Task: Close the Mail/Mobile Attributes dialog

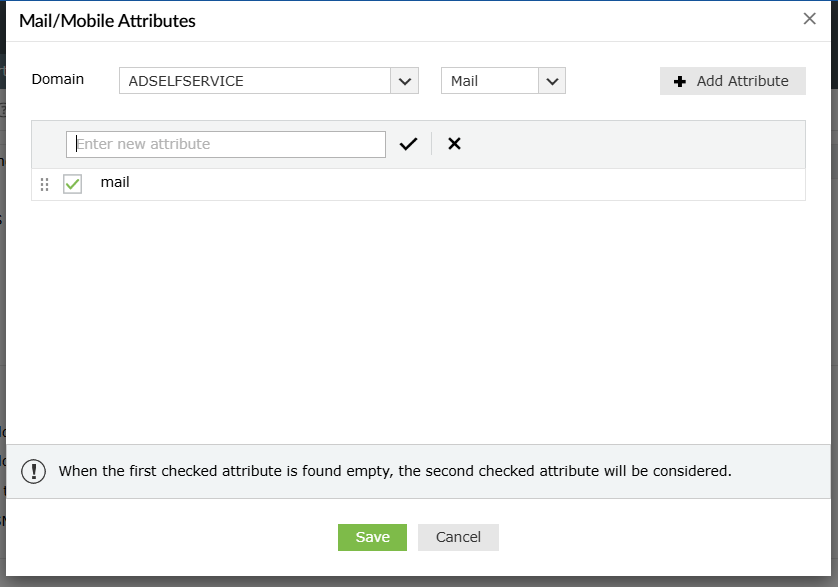Action: (810, 19)
